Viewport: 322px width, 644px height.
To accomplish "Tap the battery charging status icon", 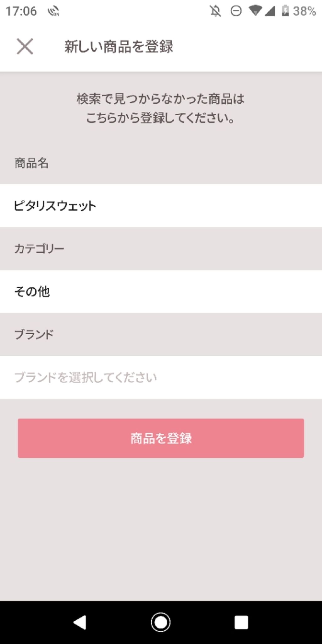I will [x=285, y=11].
